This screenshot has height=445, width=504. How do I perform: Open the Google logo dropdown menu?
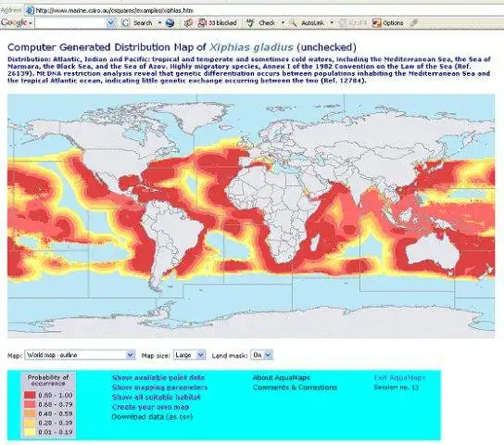[17, 23]
